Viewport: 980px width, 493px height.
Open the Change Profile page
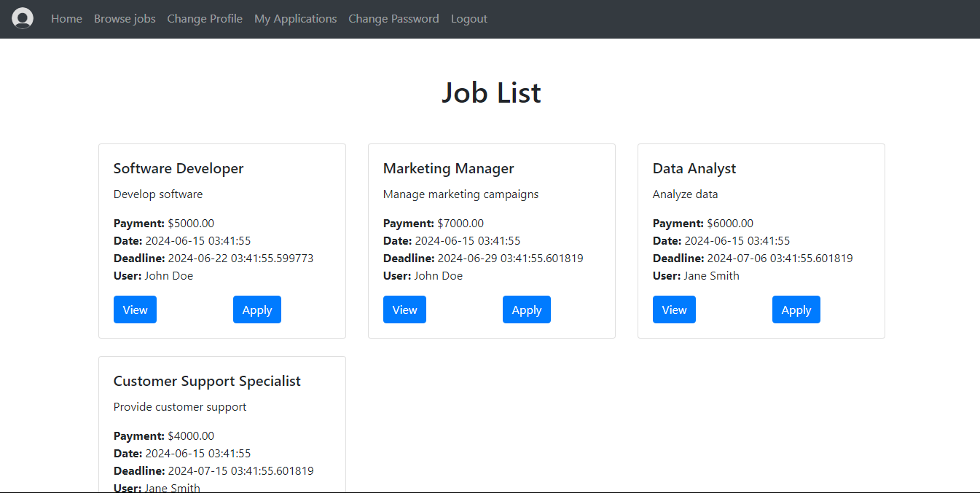(205, 19)
